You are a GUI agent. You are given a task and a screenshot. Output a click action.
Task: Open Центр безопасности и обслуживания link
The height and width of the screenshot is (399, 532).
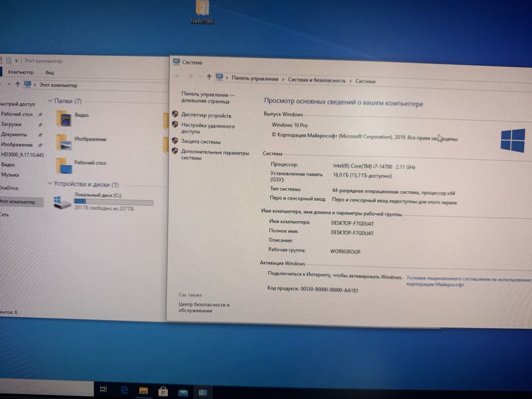click(x=204, y=307)
